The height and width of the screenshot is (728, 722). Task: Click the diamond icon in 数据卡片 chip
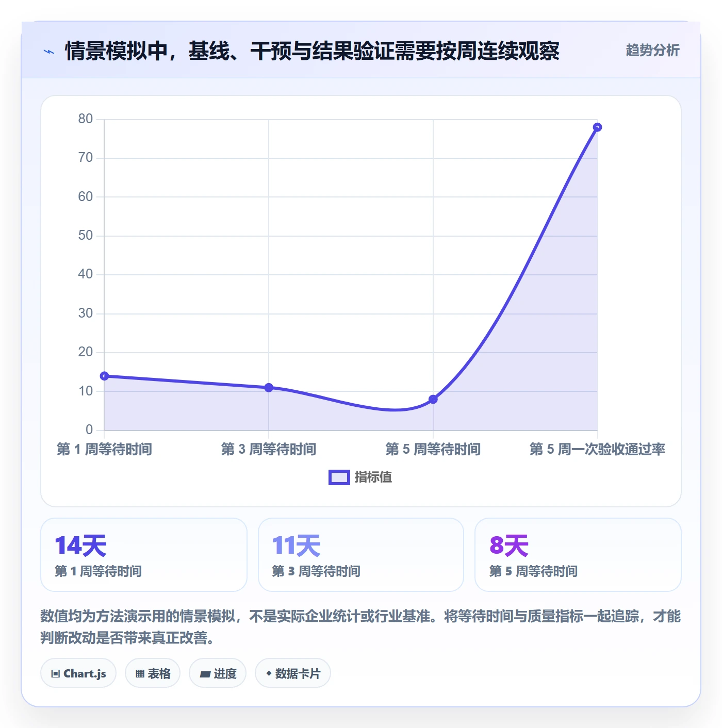point(269,673)
